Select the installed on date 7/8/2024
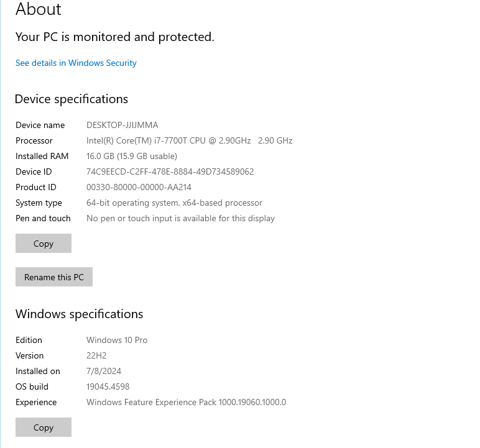480x448 pixels. (104, 371)
